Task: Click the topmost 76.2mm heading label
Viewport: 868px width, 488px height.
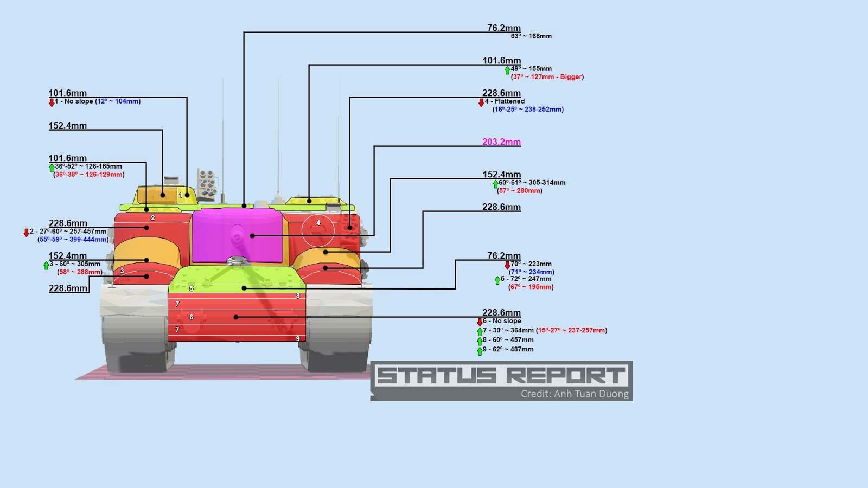Action: coord(503,28)
